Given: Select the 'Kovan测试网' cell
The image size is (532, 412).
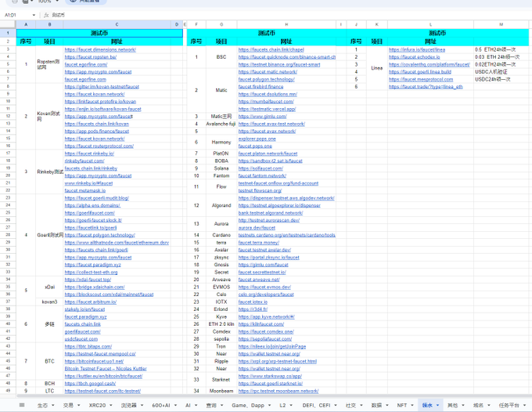Looking at the screenshot, I should pos(49,117).
